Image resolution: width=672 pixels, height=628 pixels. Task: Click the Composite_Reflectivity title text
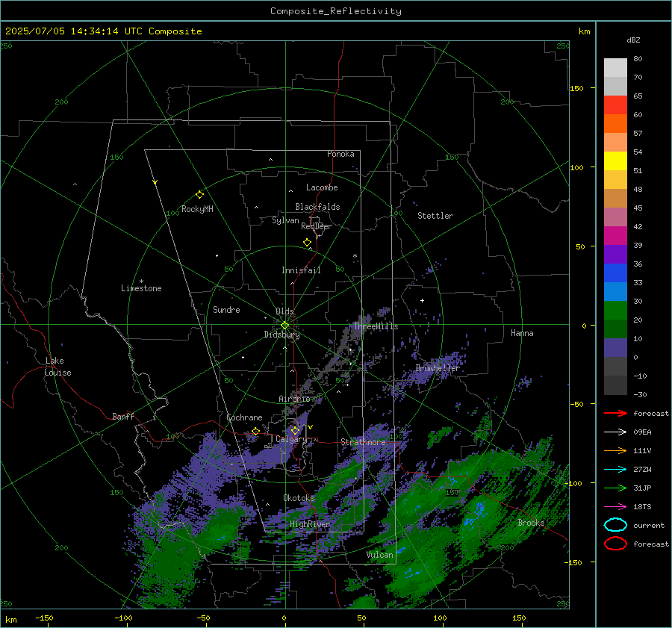[336, 11]
